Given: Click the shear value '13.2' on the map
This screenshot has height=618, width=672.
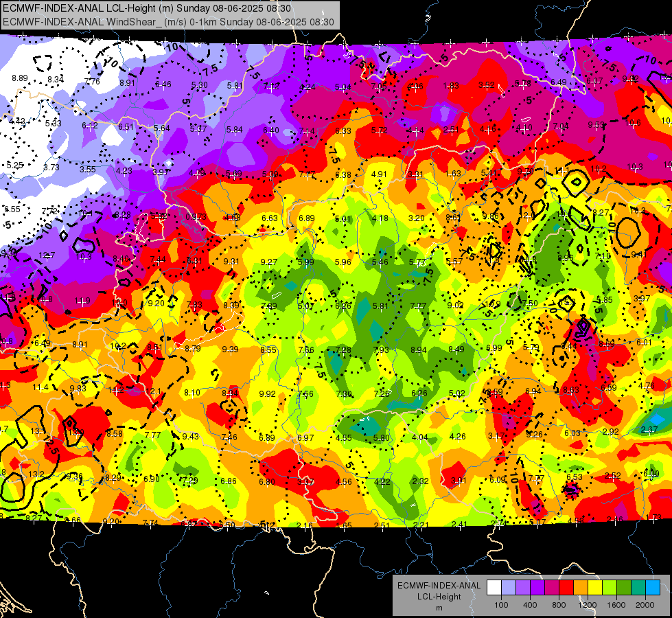Looking at the screenshot, I should 36,474.
